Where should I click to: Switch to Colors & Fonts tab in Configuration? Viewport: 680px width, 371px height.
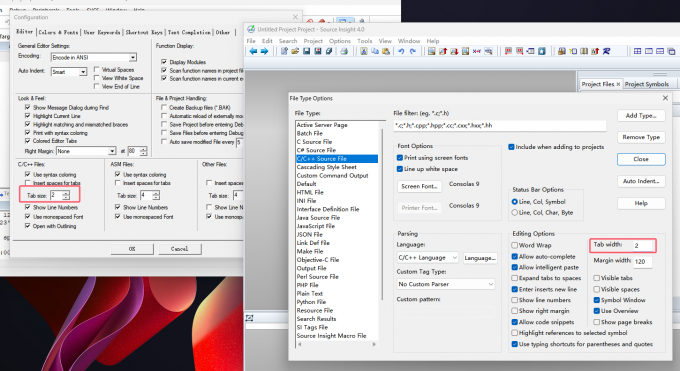pyautogui.click(x=59, y=32)
